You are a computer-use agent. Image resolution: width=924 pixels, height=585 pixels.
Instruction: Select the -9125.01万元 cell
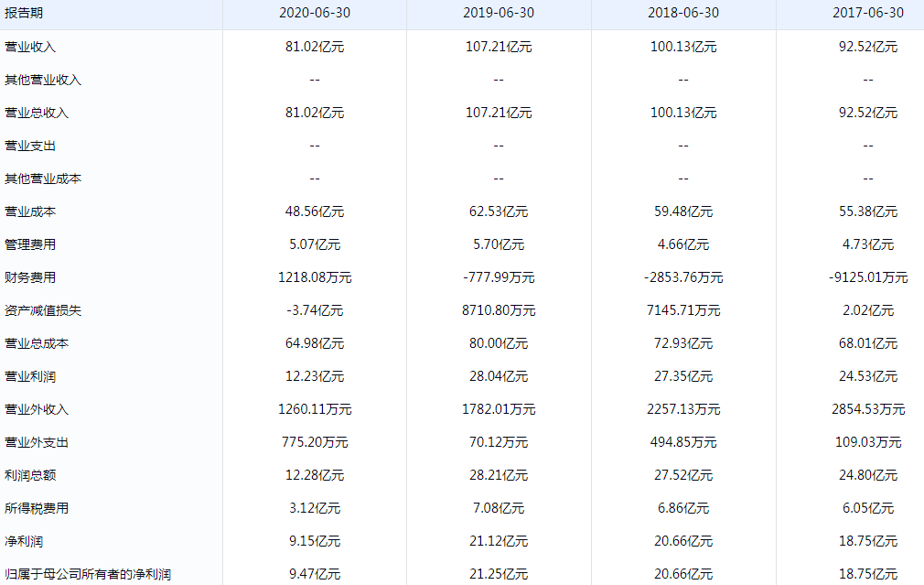point(868,277)
